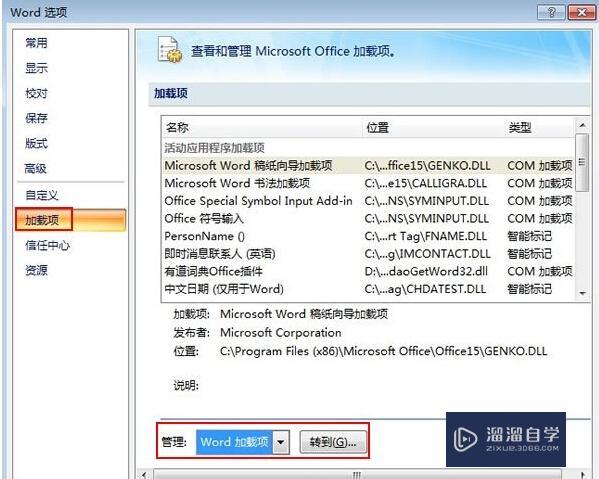
Task: Click C:\...ag\CHDATEST.DLL location cell
Action: [x=425, y=289]
